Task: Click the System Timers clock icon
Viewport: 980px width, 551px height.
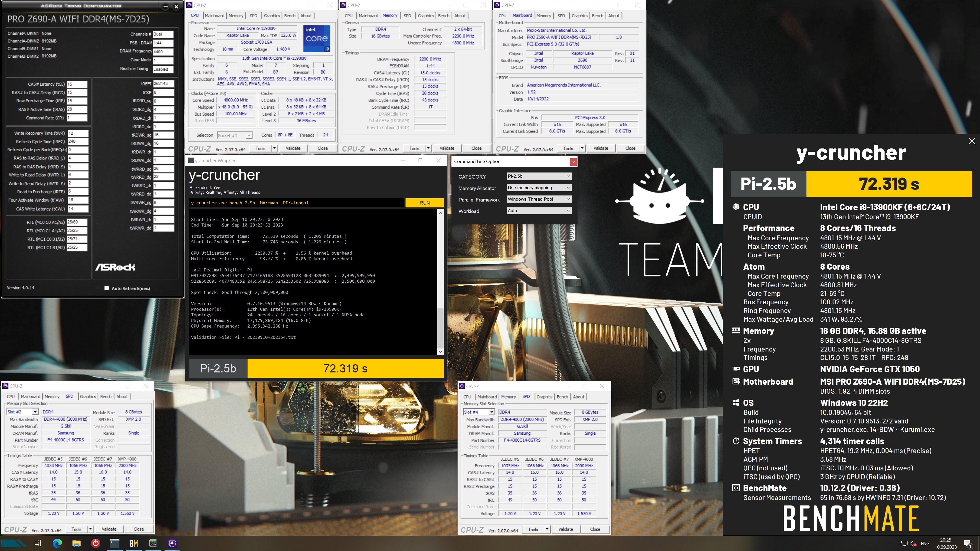Action: (x=736, y=441)
